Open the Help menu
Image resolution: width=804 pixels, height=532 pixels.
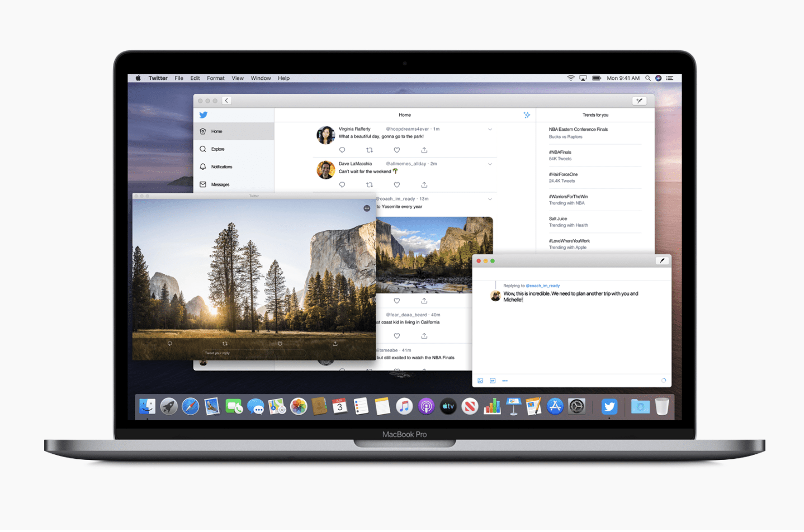(283, 78)
